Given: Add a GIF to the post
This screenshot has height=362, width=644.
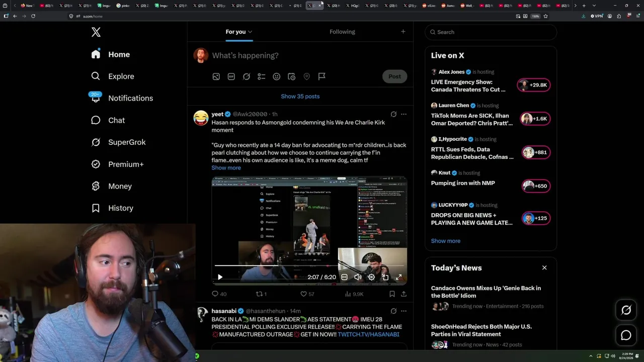Looking at the screenshot, I should 231,76.
